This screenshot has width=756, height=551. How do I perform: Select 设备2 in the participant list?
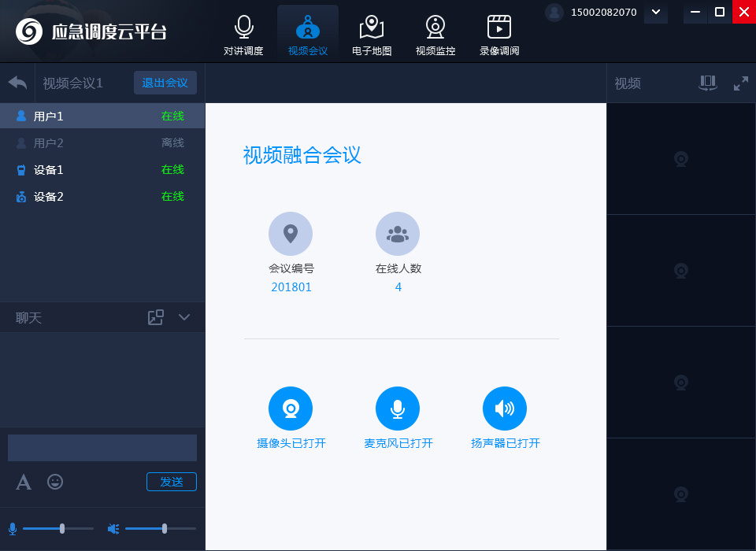point(102,197)
